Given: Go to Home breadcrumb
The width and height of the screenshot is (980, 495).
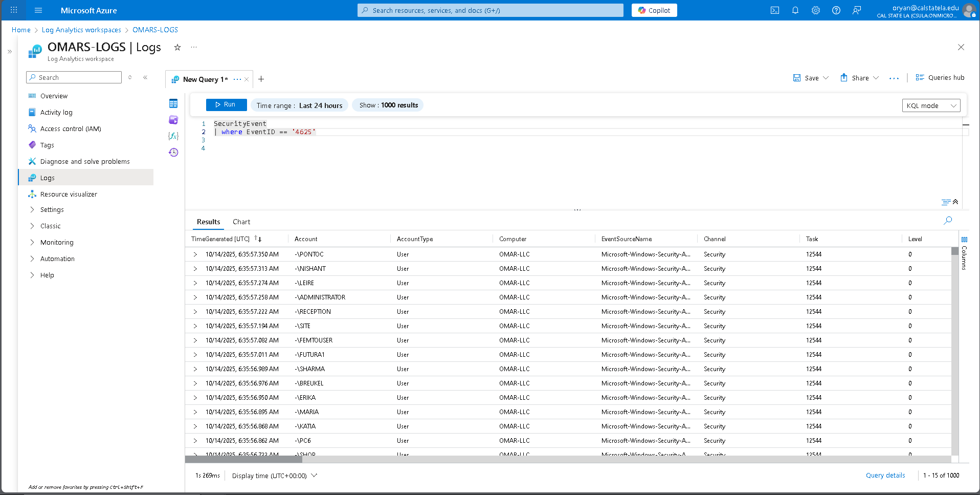Looking at the screenshot, I should [21, 30].
